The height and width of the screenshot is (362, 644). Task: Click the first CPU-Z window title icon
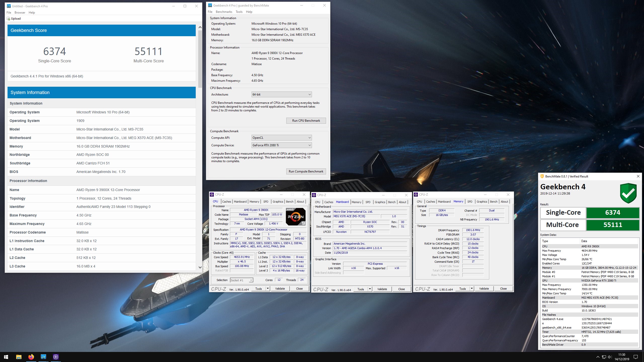212,195
